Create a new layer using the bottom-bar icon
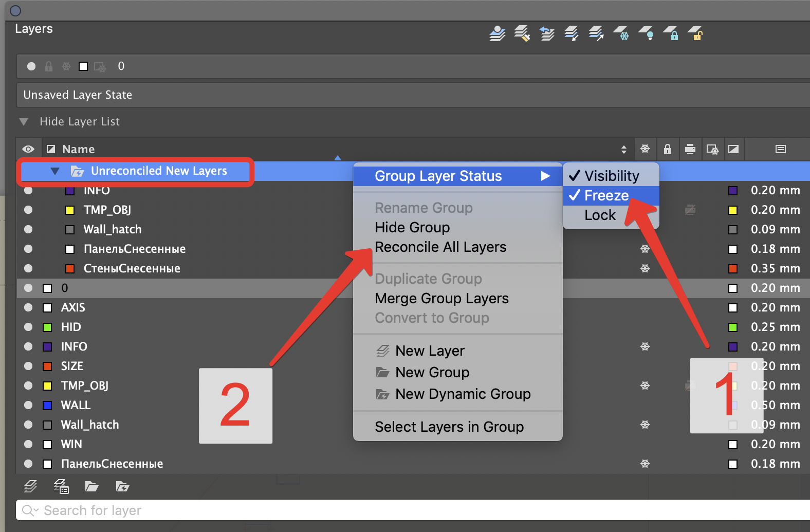This screenshot has height=532, width=810. pos(30,486)
